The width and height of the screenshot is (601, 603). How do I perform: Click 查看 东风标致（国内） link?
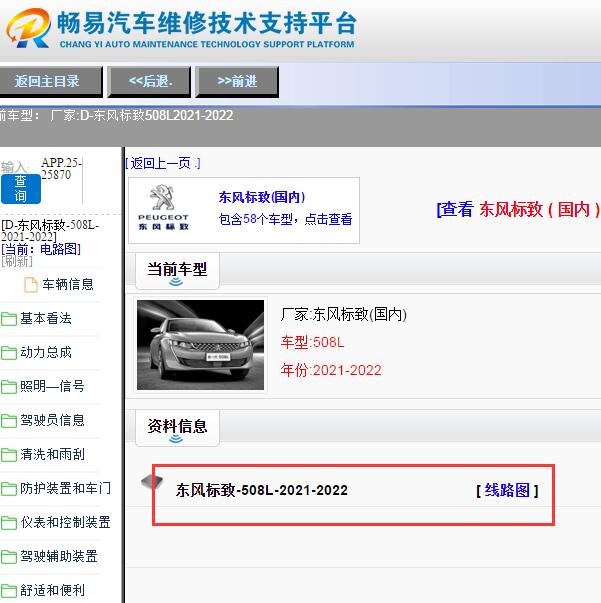(518, 210)
